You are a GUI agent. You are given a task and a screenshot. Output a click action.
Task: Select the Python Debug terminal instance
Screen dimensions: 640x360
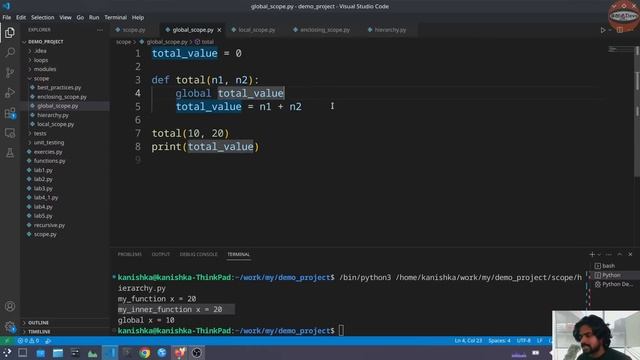[614, 284]
